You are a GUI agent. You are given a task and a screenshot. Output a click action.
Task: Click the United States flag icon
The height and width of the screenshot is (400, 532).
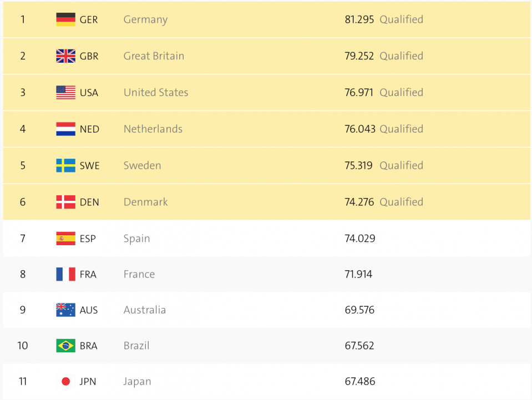[65, 93]
